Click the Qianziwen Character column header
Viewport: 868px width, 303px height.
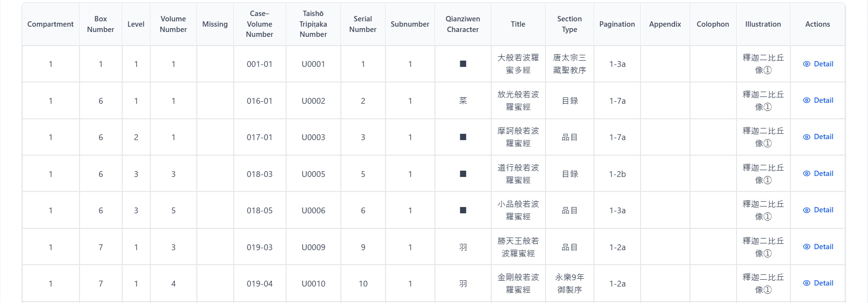(x=463, y=24)
